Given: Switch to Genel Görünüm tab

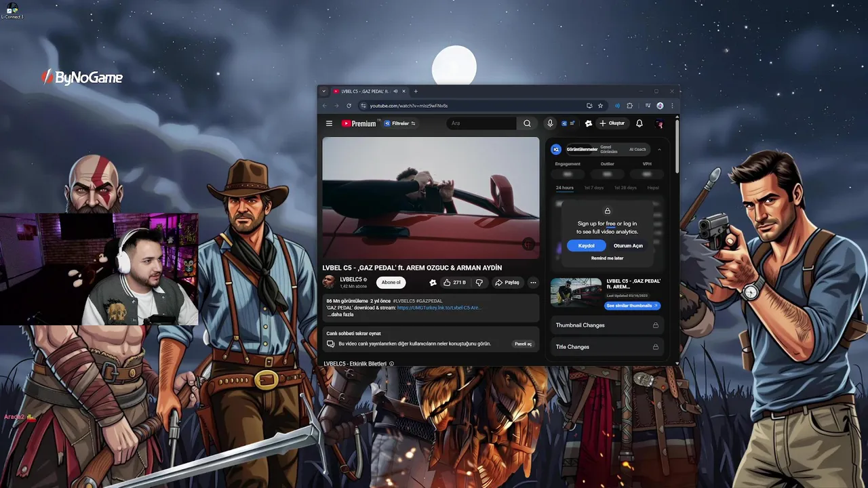Looking at the screenshot, I should pyautogui.click(x=608, y=150).
